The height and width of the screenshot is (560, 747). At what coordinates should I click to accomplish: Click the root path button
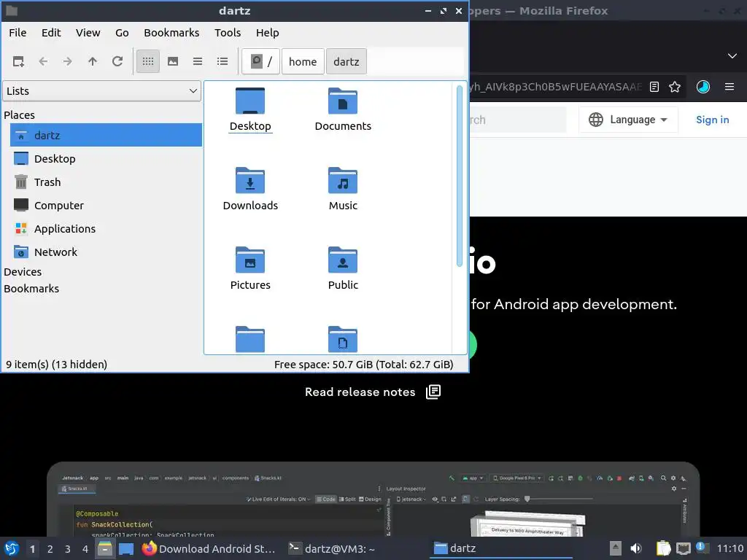pos(260,61)
